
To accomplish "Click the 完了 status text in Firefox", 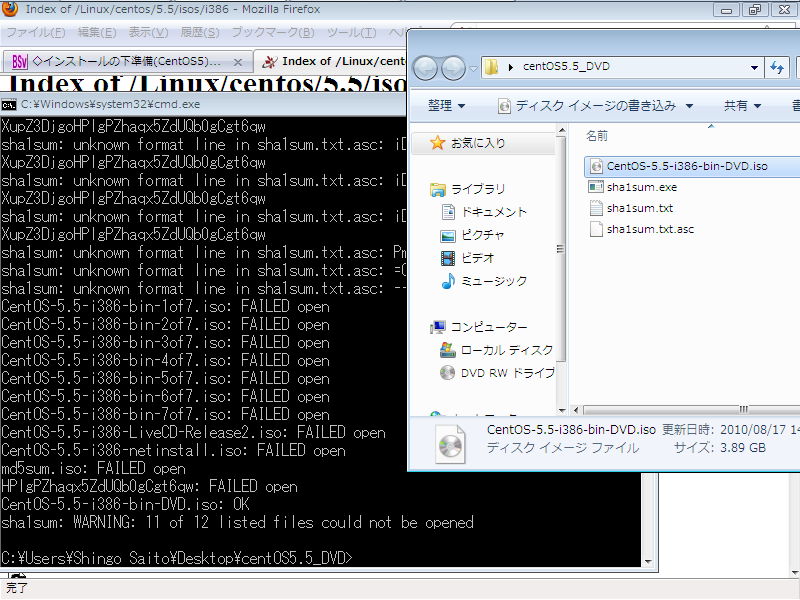I will [16, 588].
